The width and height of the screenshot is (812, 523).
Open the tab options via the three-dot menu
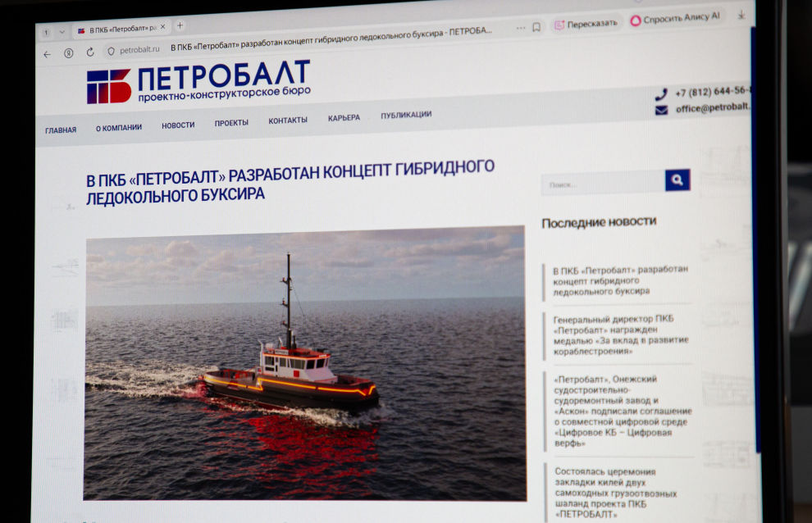pyautogui.click(x=520, y=26)
